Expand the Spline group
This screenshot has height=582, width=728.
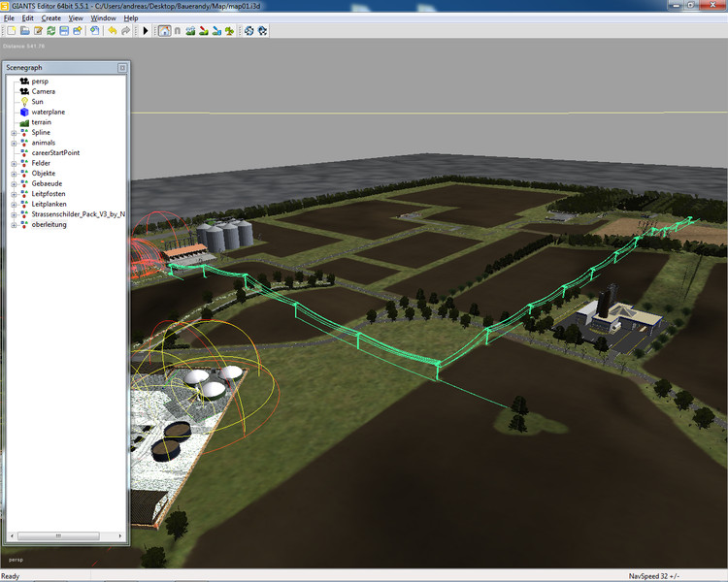(14, 133)
